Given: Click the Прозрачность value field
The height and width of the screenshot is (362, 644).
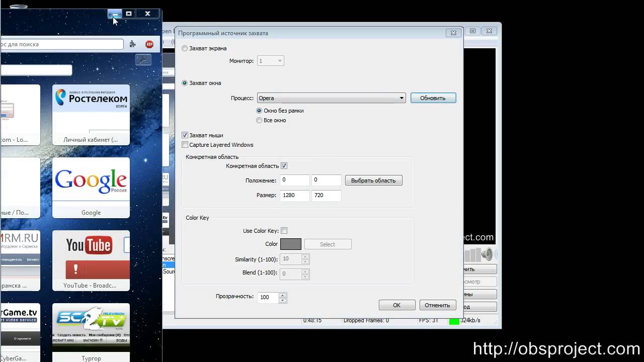Looking at the screenshot, I should [268, 297].
